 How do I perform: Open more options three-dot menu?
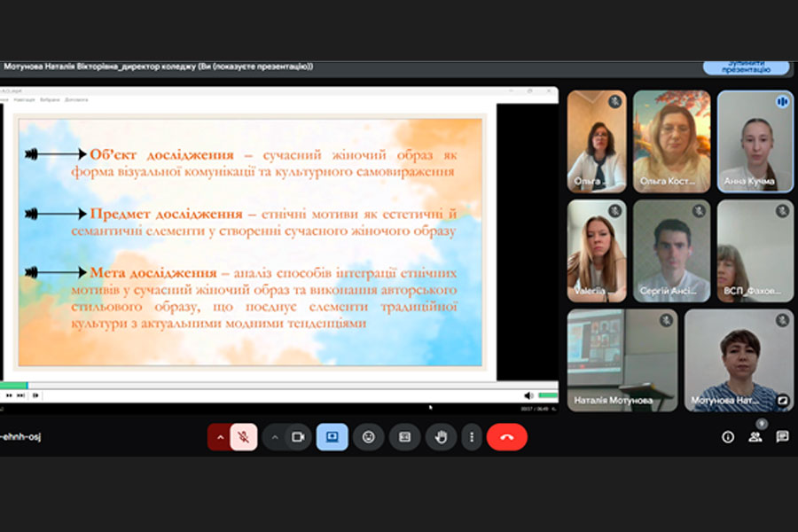tap(472, 437)
